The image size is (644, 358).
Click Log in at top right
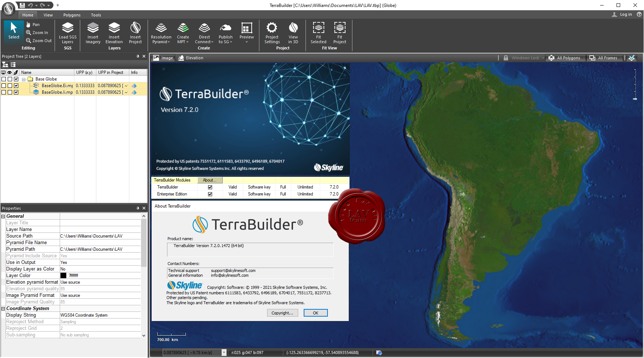click(622, 14)
